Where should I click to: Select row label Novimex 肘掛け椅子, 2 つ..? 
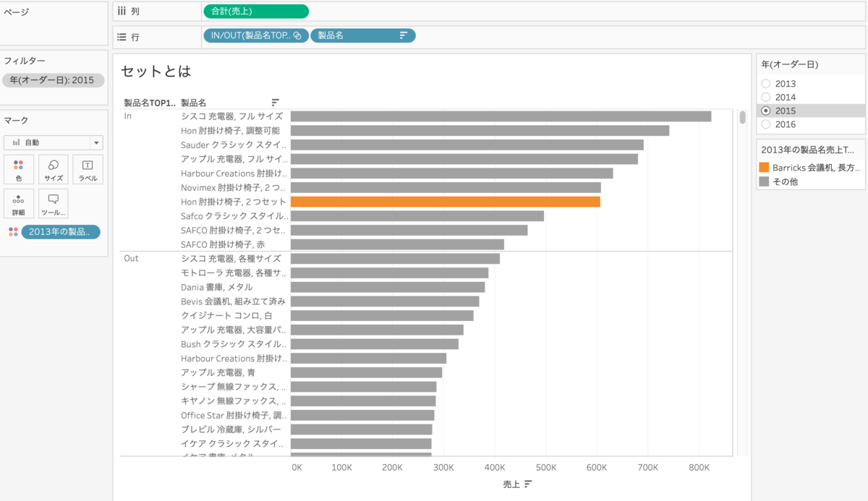click(x=233, y=187)
